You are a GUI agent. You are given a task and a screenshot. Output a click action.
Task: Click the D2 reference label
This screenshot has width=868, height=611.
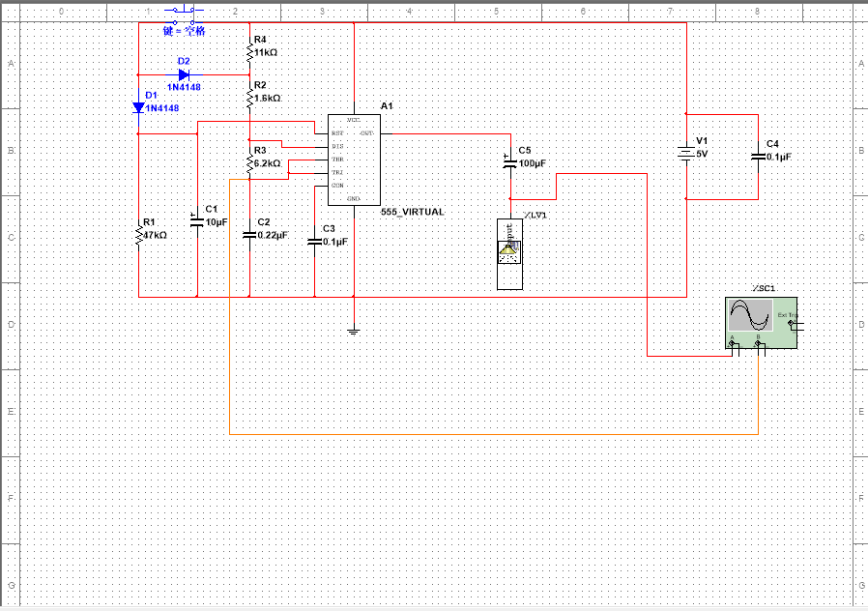pyautogui.click(x=184, y=62)
